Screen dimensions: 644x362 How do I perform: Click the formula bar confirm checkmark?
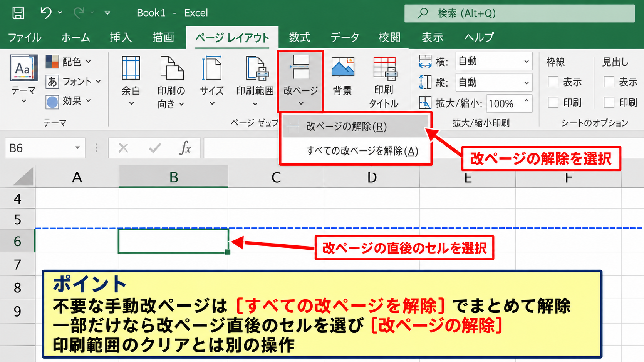tap(154, 148)
